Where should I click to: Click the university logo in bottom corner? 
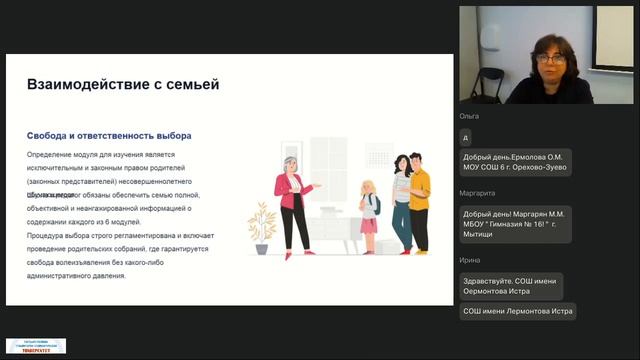36,346
